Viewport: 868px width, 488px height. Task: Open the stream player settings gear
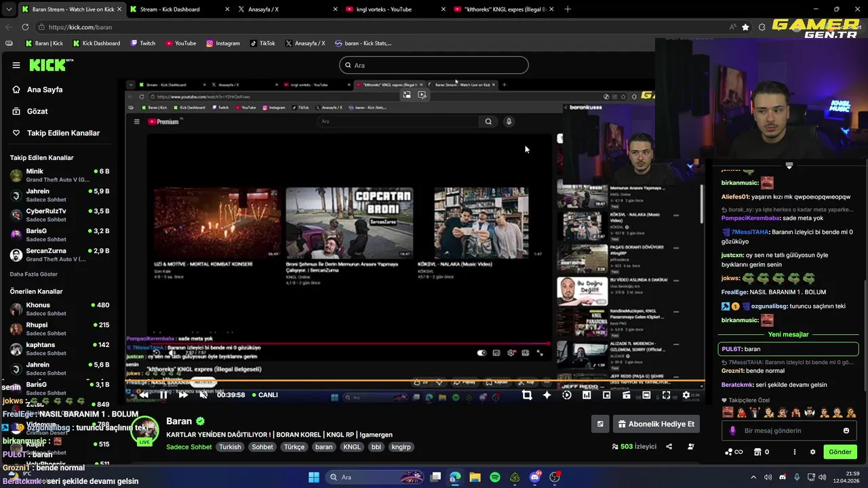pos(686,395)
